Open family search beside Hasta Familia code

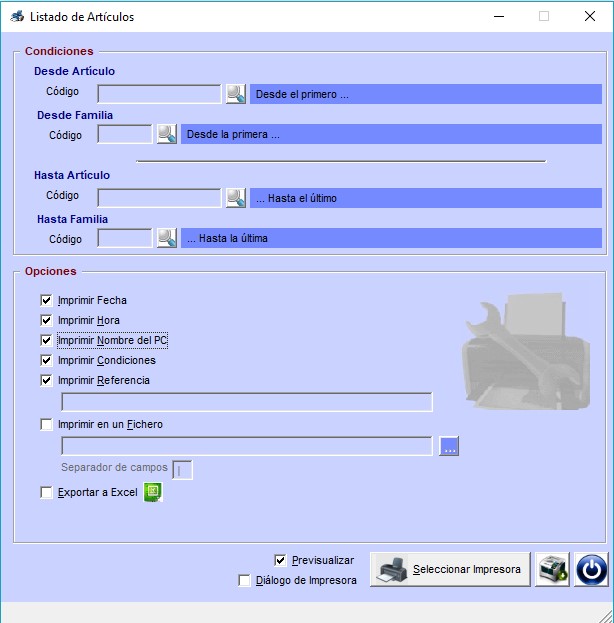coord(167,238)
